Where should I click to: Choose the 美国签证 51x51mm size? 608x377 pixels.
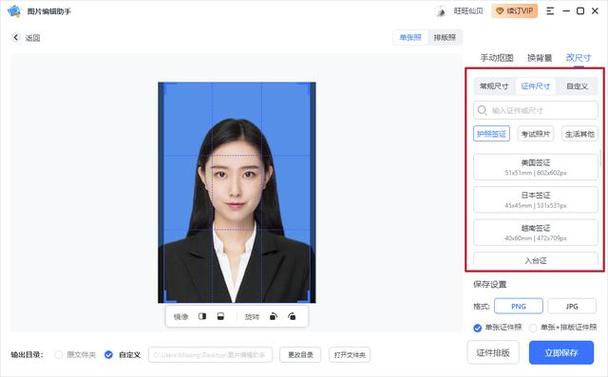coord(535,167)
